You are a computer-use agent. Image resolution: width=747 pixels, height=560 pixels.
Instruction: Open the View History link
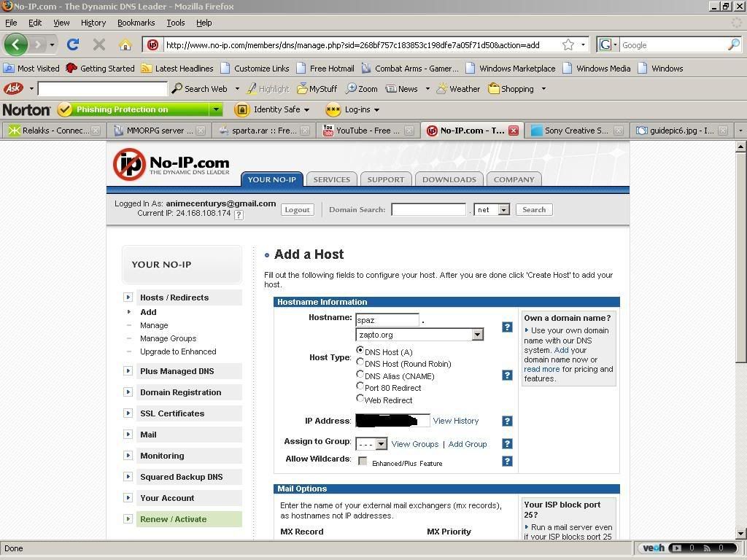click(456, 421)
